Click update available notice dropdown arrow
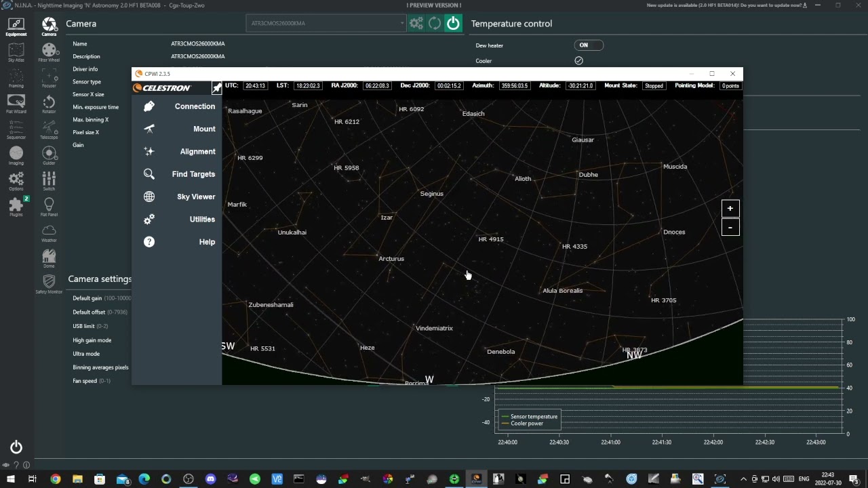This screenshot has width=868, height=488. click(x=805, y=5)
